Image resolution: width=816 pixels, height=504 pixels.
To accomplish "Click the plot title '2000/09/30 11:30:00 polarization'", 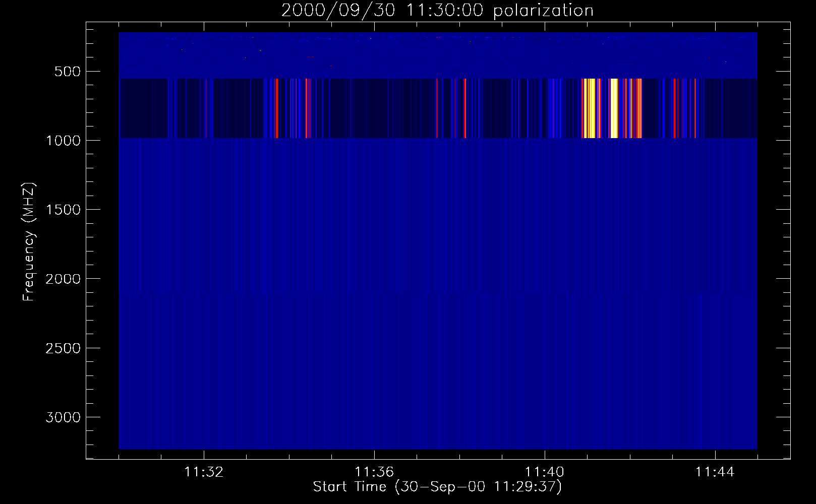I will click(x=437, y=10).
